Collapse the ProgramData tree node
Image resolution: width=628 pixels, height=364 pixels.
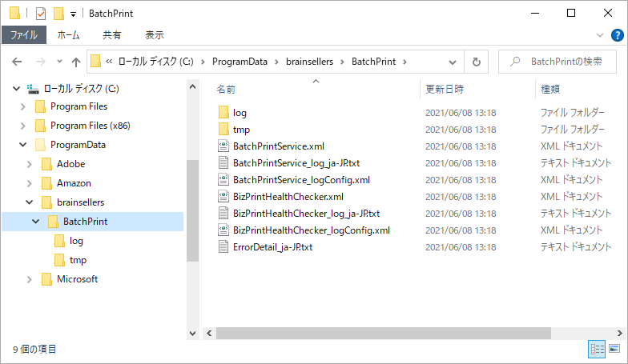tap(22, 145)
